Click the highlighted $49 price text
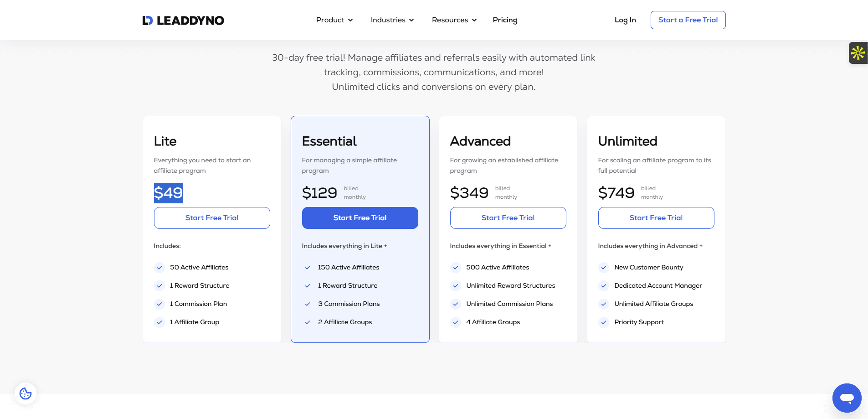 [x=168, y=193]
